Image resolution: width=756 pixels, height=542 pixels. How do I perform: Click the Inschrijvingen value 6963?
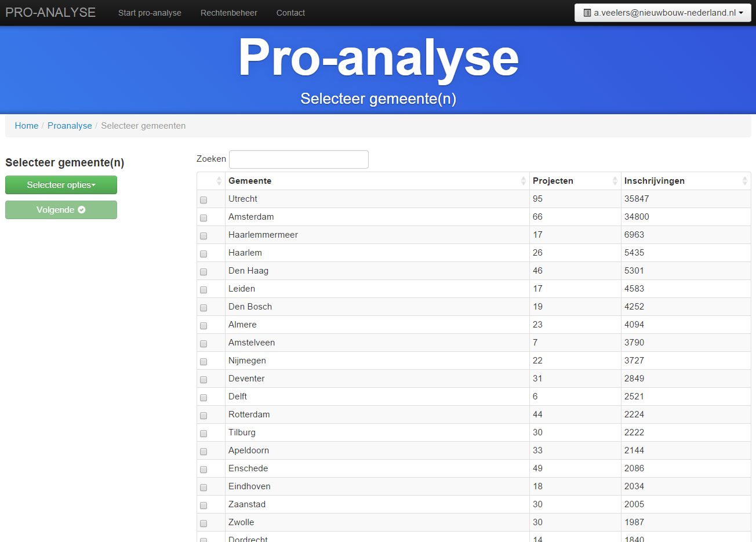click(634, 235)
